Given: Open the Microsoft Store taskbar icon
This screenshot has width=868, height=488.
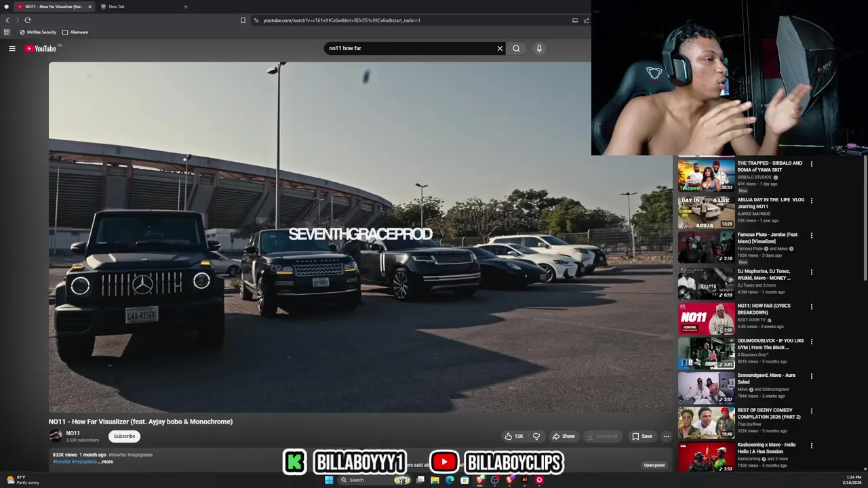Looking at the screenshot, I should coord(465,480).
